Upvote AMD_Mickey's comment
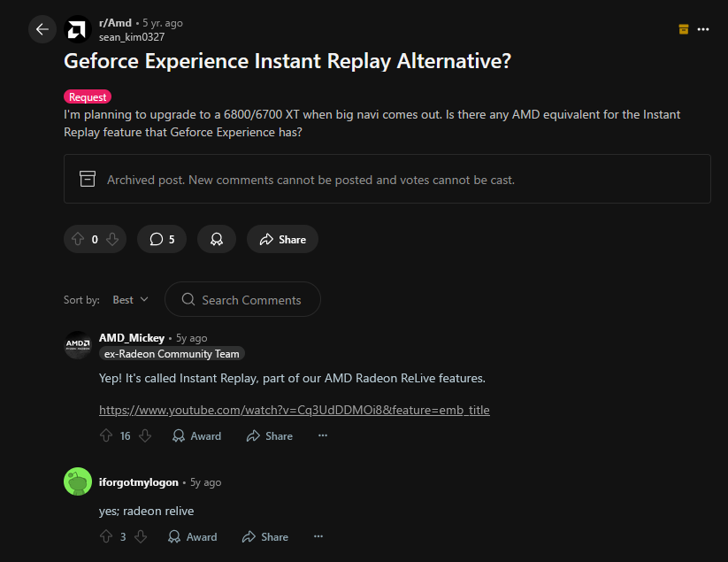The height and width of the screenshot is (562, 728). point(106,435)
